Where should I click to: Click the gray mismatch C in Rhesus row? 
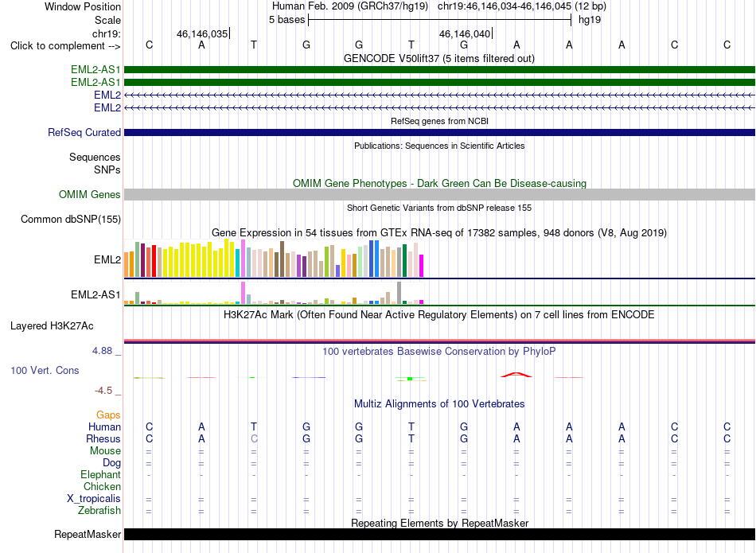[x=254, y=438]
